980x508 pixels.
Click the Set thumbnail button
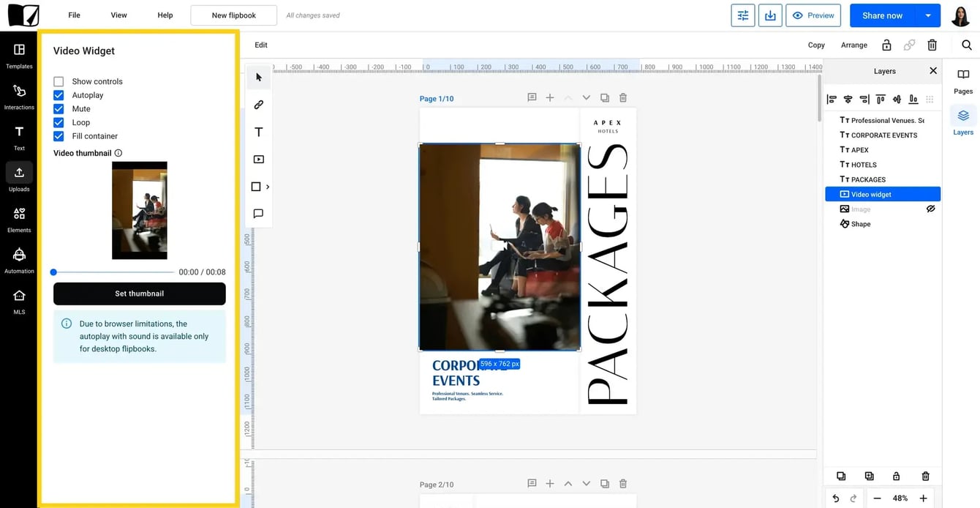(140, 294)
